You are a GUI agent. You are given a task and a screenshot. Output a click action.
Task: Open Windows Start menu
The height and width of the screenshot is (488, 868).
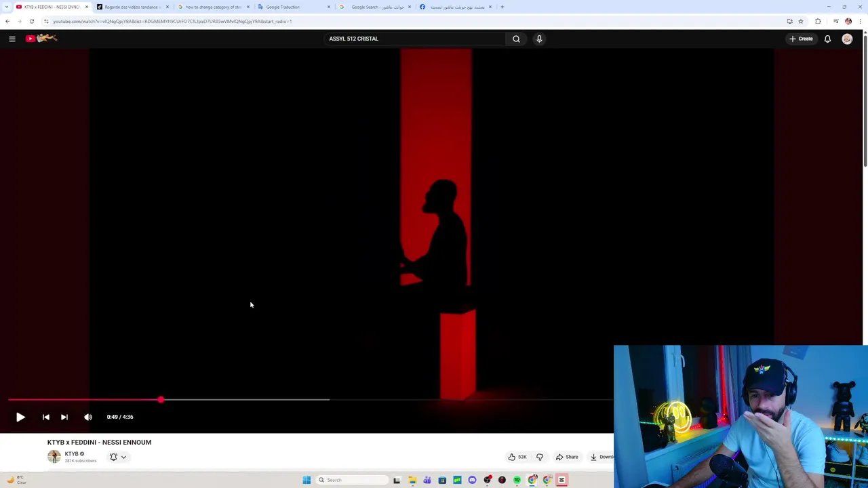(x=307, y=480)
